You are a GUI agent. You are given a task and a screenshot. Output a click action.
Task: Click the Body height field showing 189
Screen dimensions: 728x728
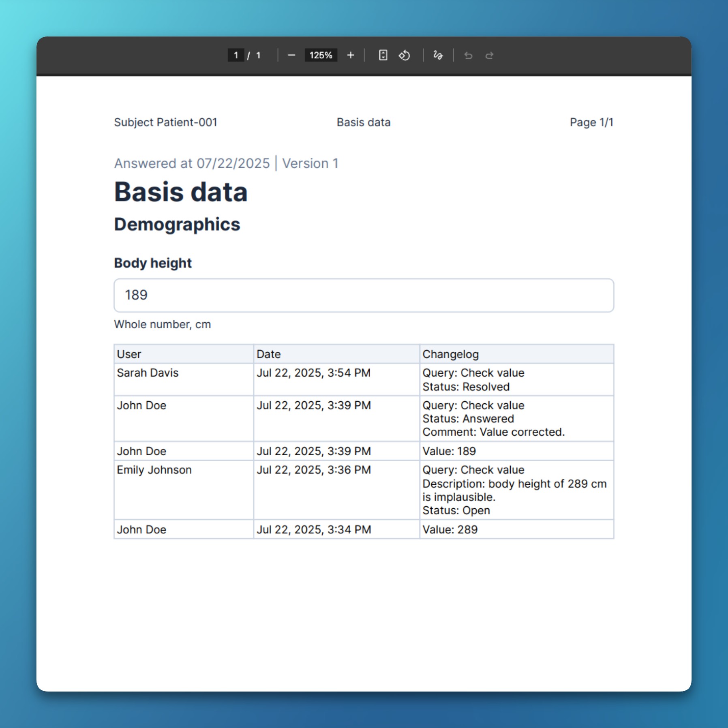tap(364, 295)
